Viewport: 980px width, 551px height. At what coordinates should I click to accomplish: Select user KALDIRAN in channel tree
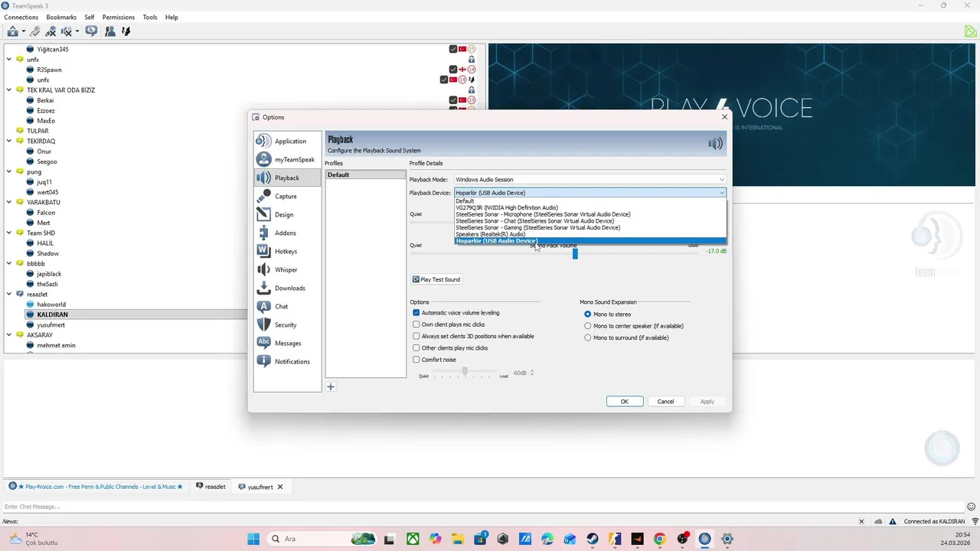point(52,315)
